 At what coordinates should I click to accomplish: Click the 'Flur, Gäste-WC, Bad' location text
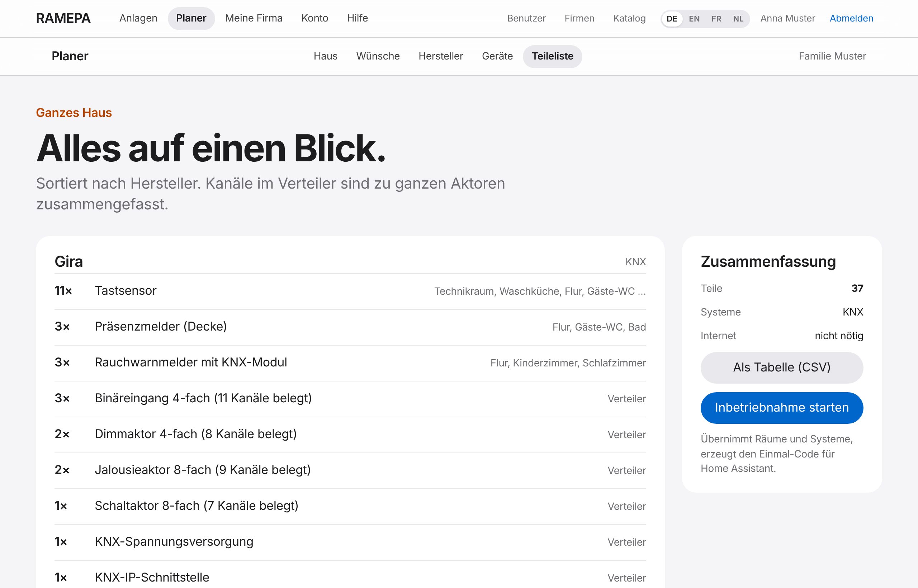click(x=599, y=327)
